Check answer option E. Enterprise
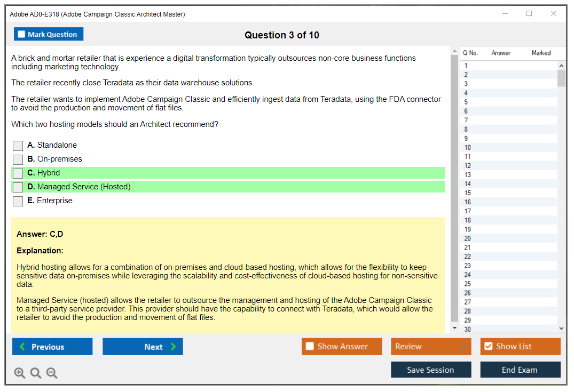The width and height of the screenshot is (574, 392). click(18, 201)
